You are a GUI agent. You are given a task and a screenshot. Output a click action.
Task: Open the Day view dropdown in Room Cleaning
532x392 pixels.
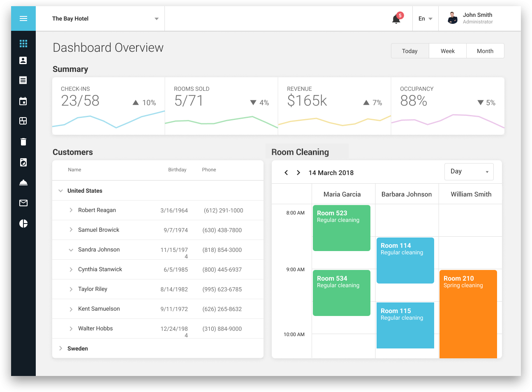pos(469,171)
